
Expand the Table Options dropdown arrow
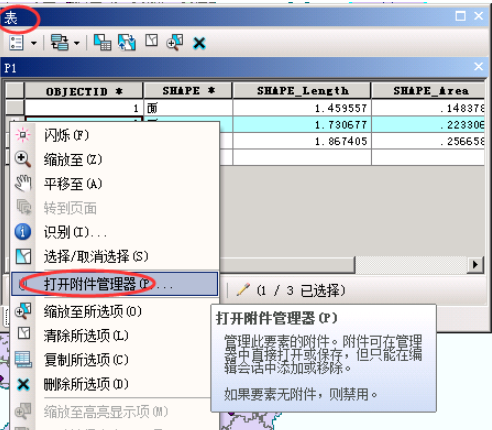coord(34,43)
